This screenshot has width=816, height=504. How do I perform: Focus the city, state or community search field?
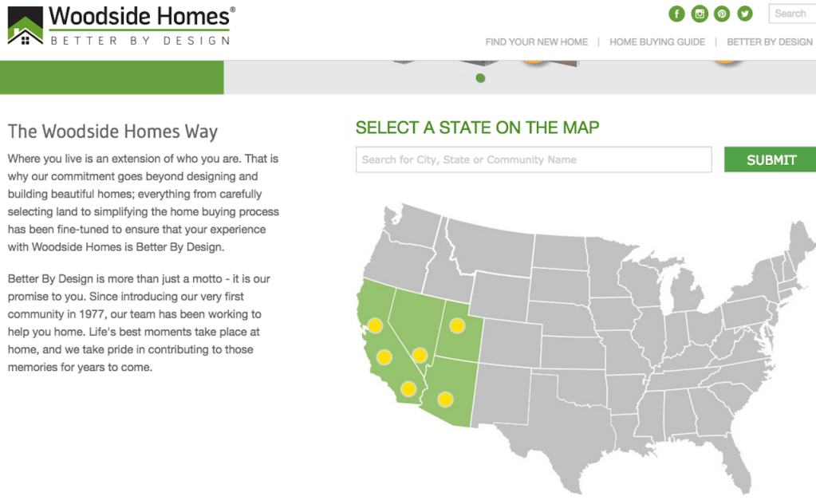[533, 159]
